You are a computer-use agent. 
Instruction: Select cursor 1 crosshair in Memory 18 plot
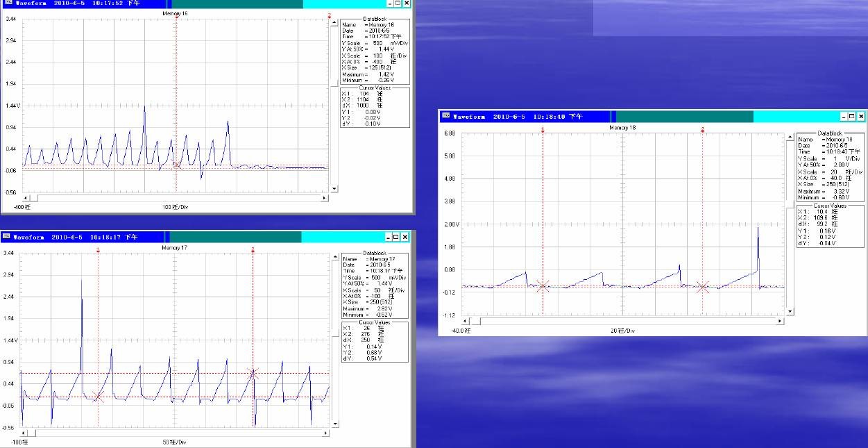[x=543, y=286]
